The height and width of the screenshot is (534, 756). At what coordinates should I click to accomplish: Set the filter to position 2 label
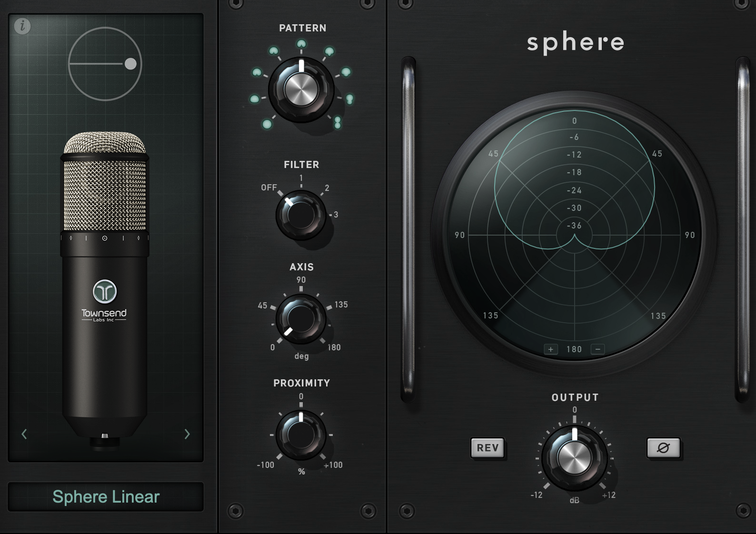tap(327, 188)
